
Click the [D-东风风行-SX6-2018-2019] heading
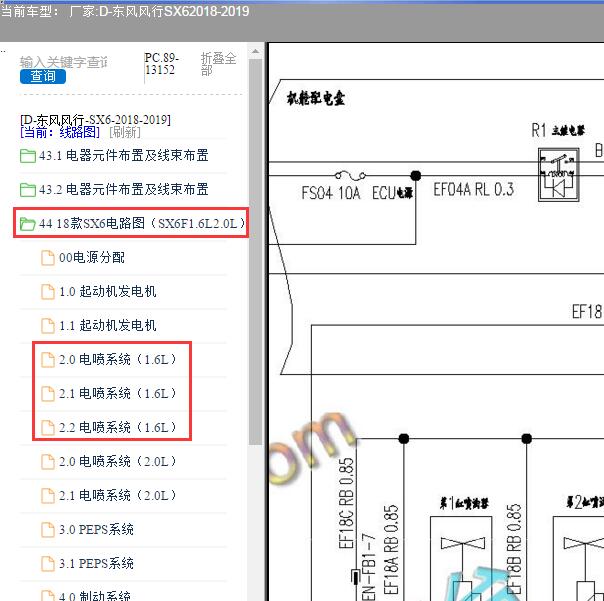95,120
